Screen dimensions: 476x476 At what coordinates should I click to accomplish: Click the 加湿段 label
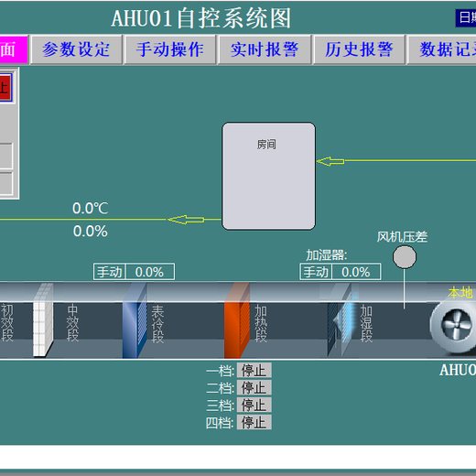coord(366,323)
